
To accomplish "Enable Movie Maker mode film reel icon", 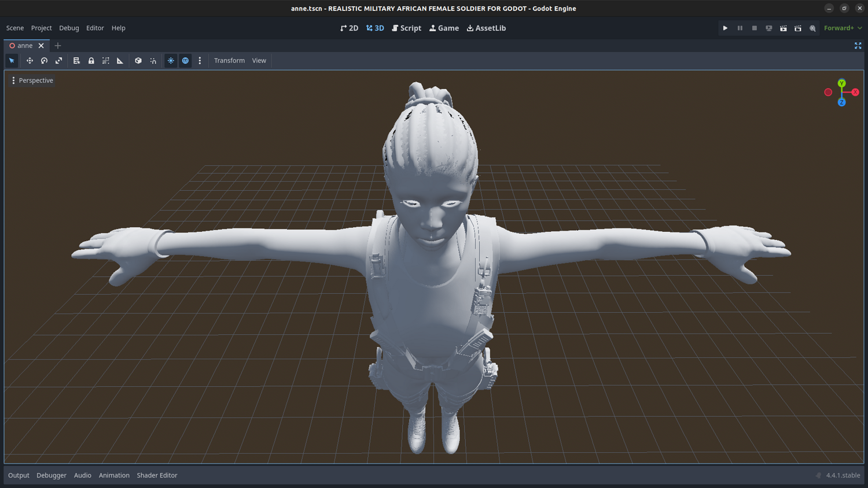I will click(x=812, y=28).
